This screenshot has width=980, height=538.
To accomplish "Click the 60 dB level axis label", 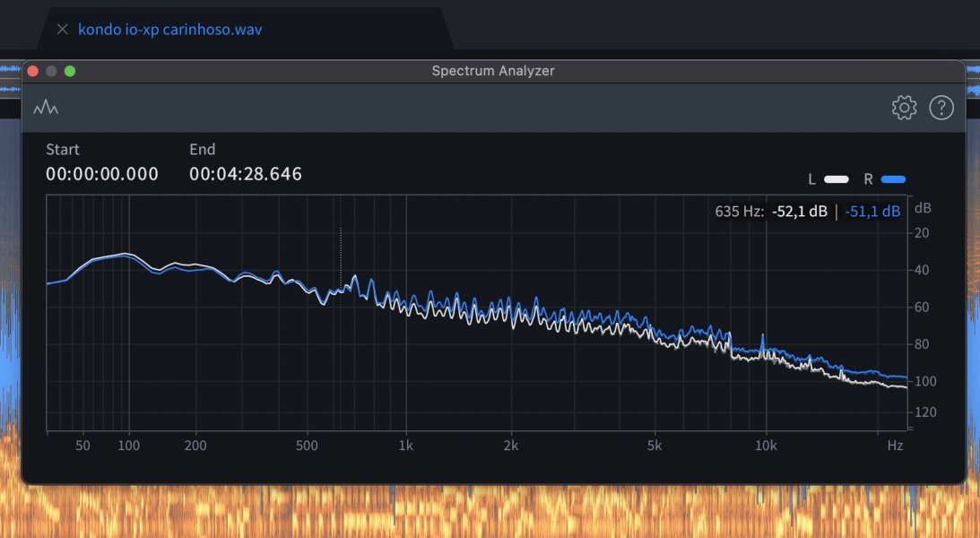I will [922, 307].
